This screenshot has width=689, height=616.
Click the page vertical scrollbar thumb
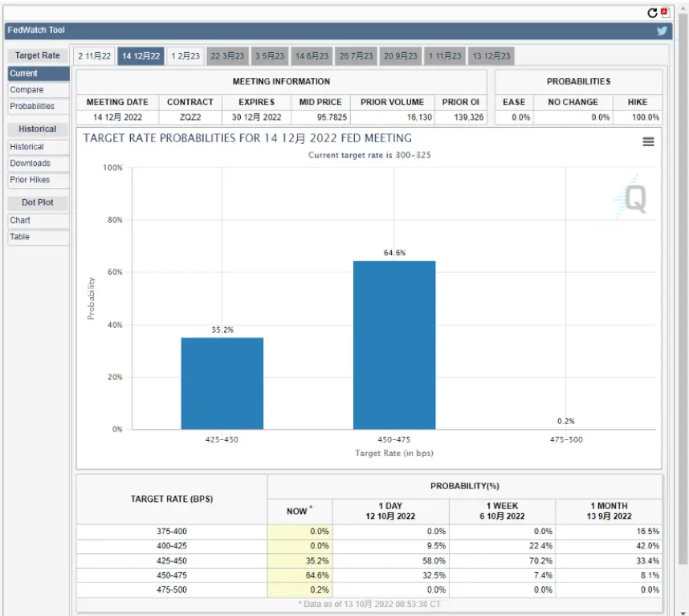(683, 288)
